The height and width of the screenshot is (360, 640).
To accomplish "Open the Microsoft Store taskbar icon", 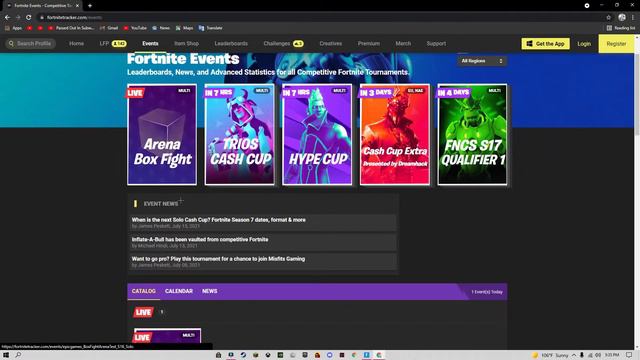I will click(218, 355).
